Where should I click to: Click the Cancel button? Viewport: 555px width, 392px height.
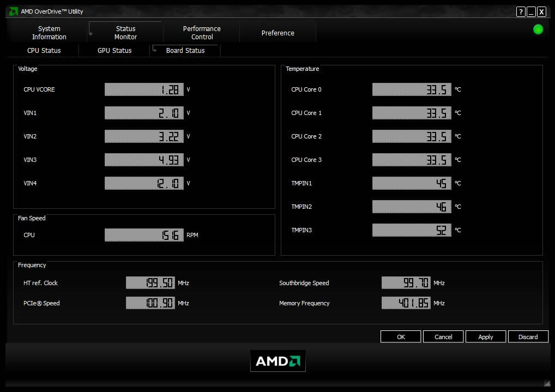pyautogui.click(x=443, y=337)
